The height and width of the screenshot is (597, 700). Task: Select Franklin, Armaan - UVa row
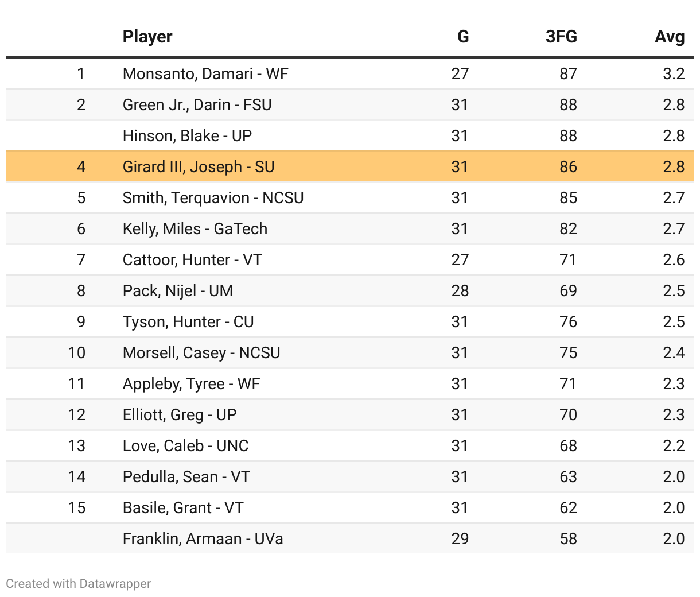click(203, 539)
